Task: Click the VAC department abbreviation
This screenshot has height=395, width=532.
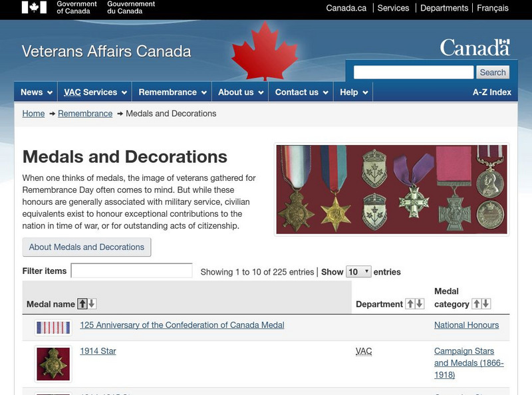Action: tap(364, 351)
